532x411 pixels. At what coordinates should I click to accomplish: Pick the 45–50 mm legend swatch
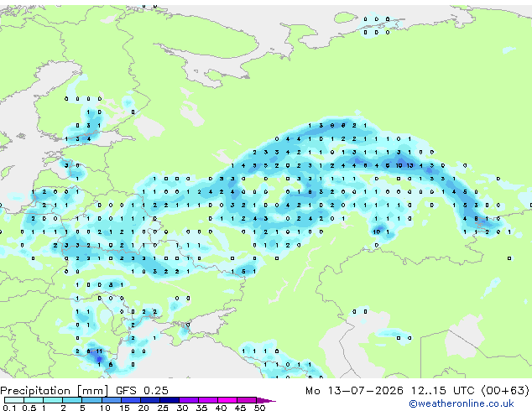pos(247,400)
